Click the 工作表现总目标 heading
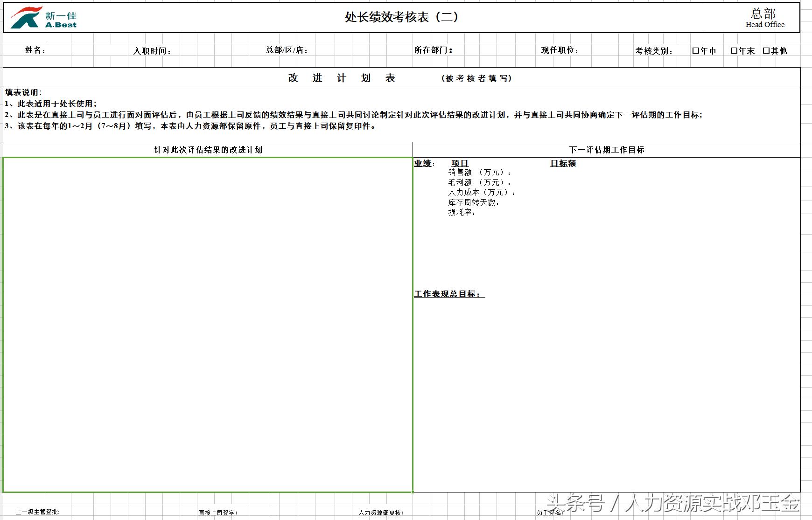 tap(448, 293)
